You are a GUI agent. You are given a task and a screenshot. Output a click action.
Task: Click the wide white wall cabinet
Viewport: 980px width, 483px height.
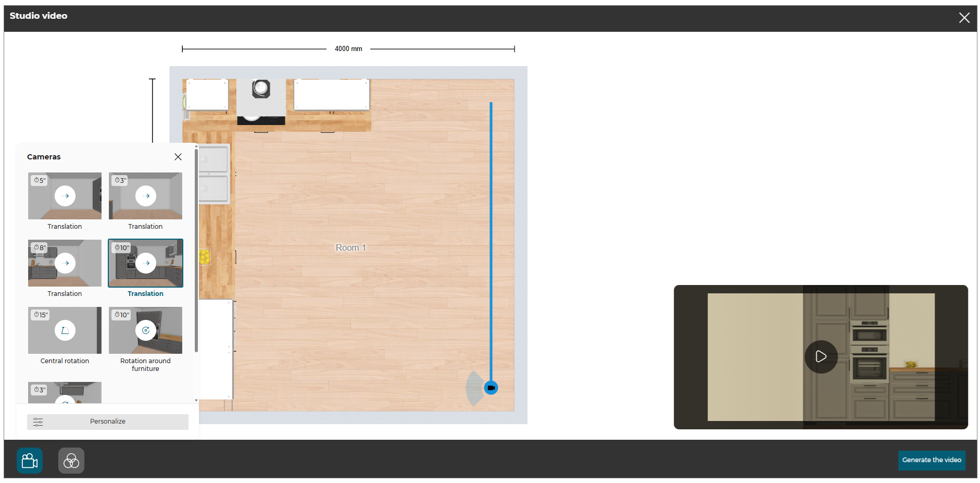click(x=332, y=94)
